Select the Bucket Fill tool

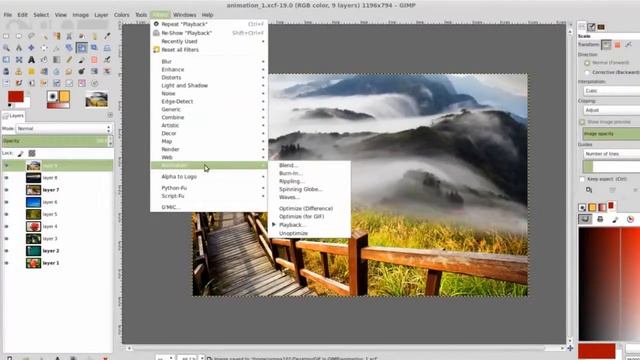coord(44,60)
